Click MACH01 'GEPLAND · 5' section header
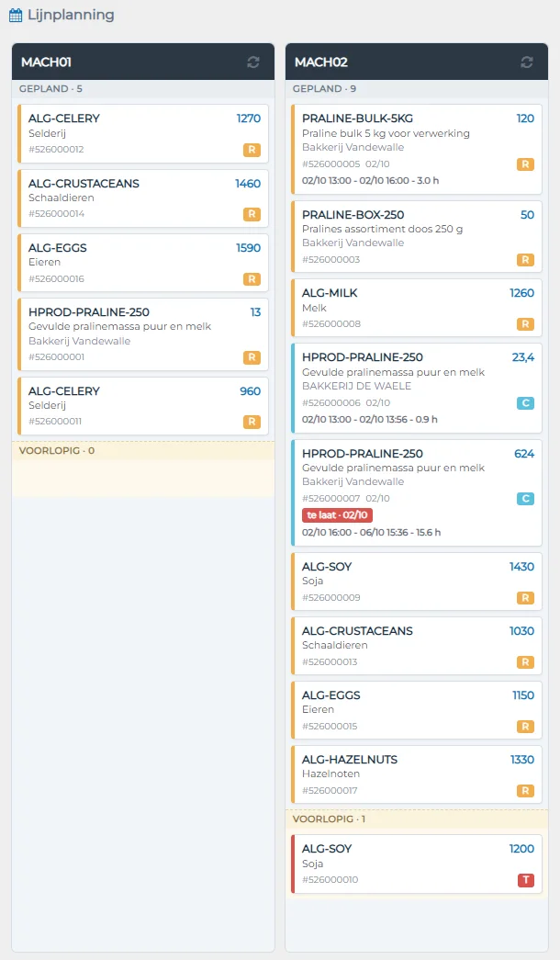560x960 pixels. click(143, 89)
